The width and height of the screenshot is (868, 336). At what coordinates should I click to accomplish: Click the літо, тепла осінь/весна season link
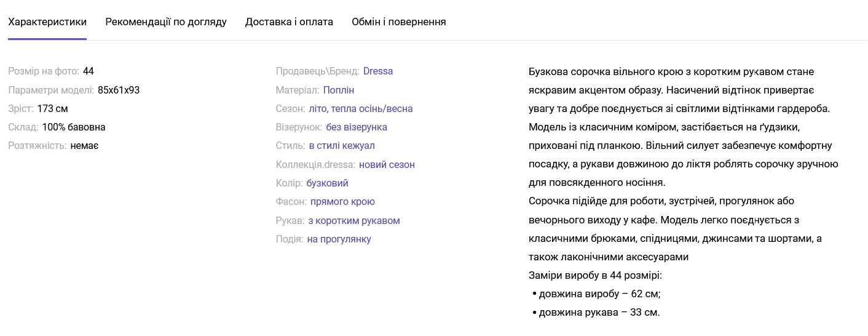(x=361, y=109)
